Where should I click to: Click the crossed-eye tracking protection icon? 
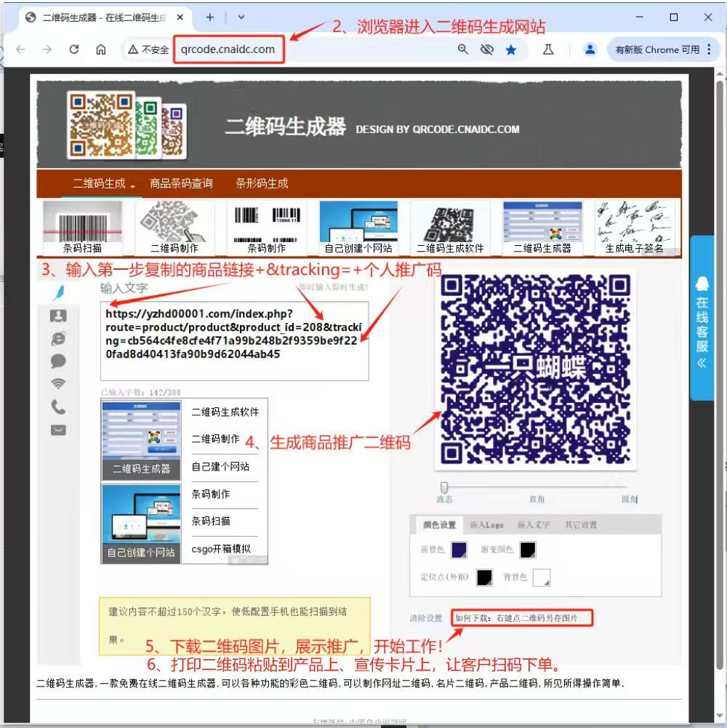(x=486, y=49)
